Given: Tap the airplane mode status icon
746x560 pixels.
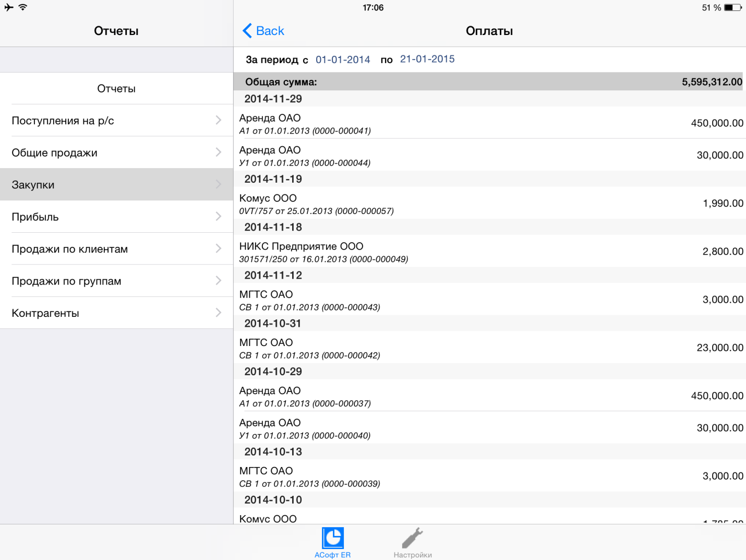Looking at the screenshot, I should click(x=8, y=7).
